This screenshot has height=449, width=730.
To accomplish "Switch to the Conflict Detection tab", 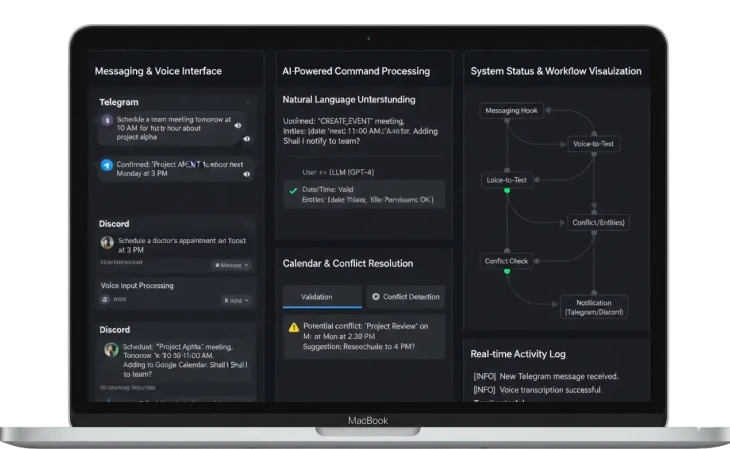I will coord(406,297).
